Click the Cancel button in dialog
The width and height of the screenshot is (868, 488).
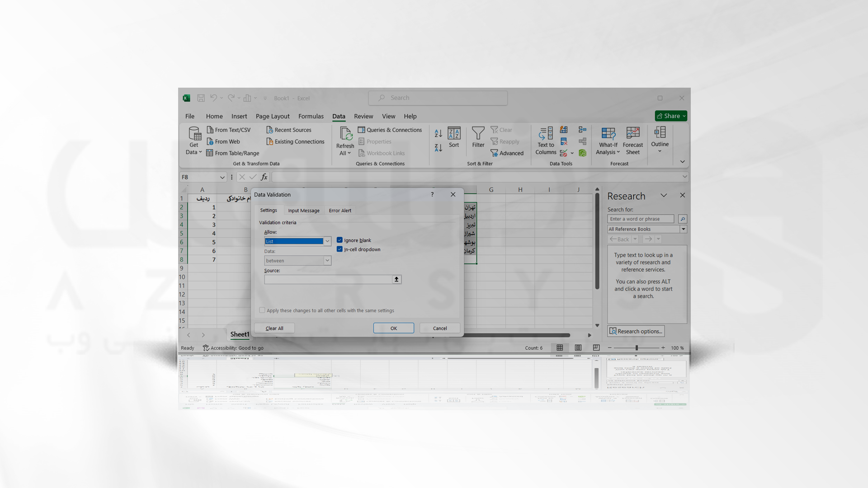coord(439,328)
